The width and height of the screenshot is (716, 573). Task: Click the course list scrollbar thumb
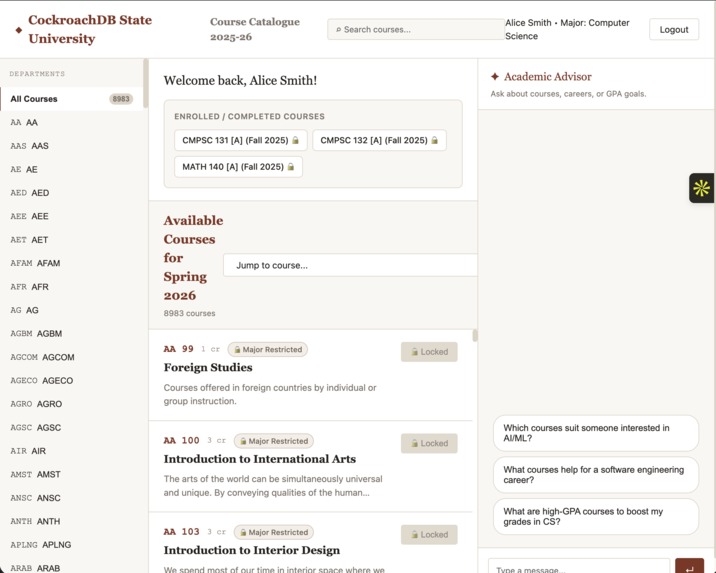(475, 335)
